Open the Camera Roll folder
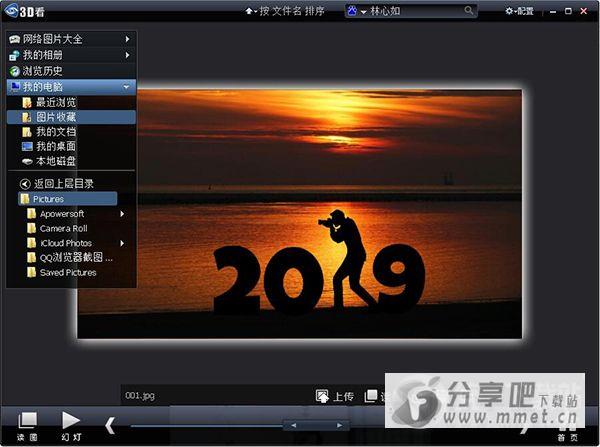The image size is (600, 447). coord(57,228)
